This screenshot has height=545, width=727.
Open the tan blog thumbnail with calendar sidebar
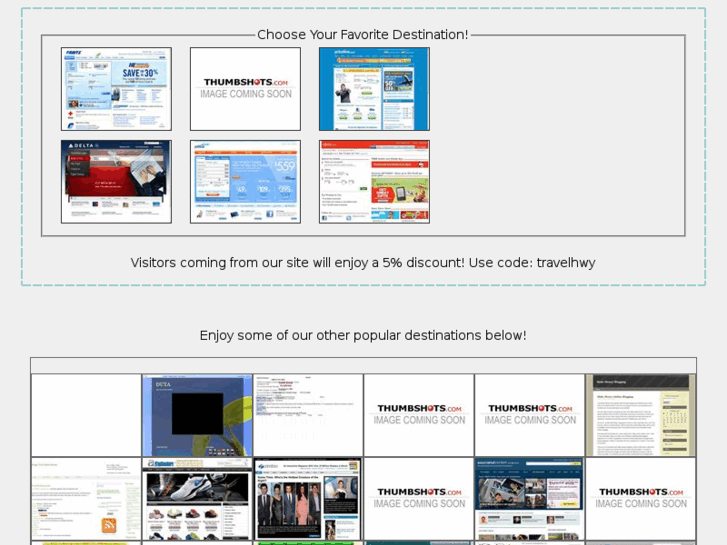point(641,415)
